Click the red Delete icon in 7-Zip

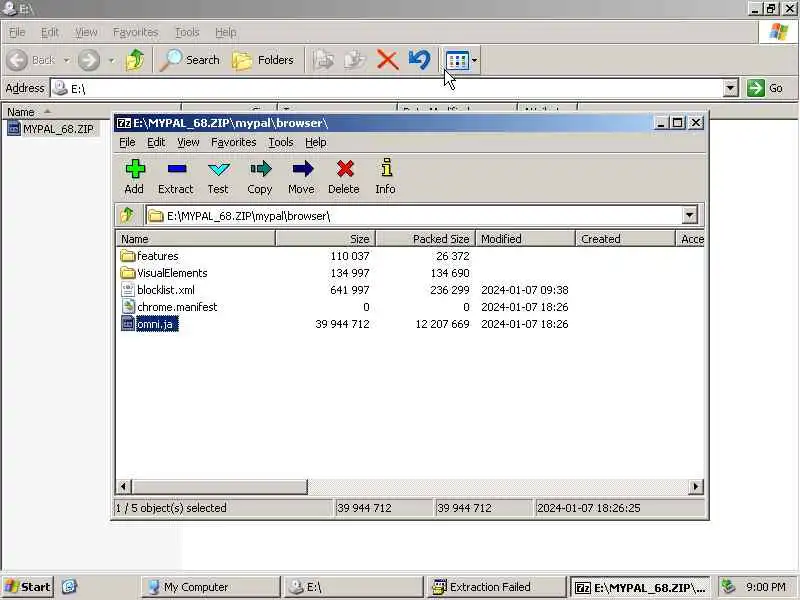click(x=344, y=177)
